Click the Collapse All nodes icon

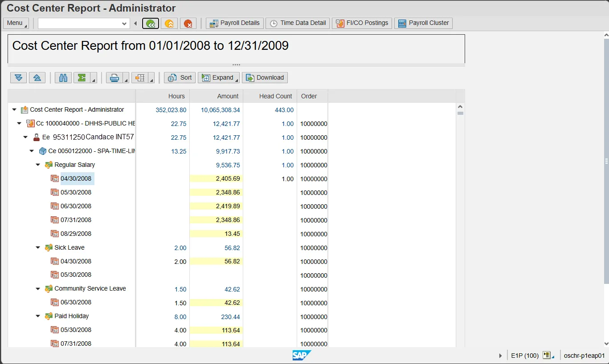pyautogui.click(x=37, y=78)
